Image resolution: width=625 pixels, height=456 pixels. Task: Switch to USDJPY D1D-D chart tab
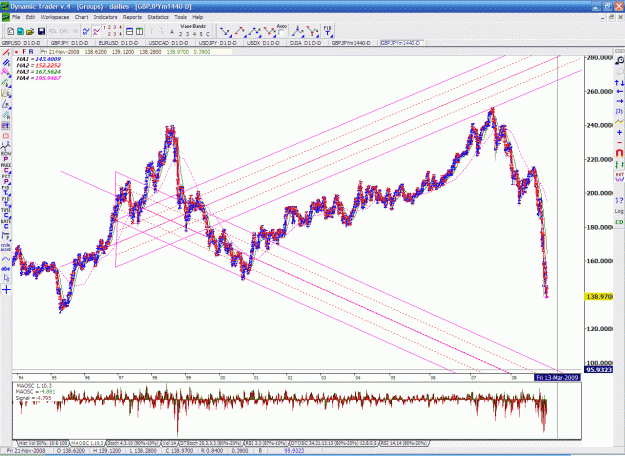[217, 43]
